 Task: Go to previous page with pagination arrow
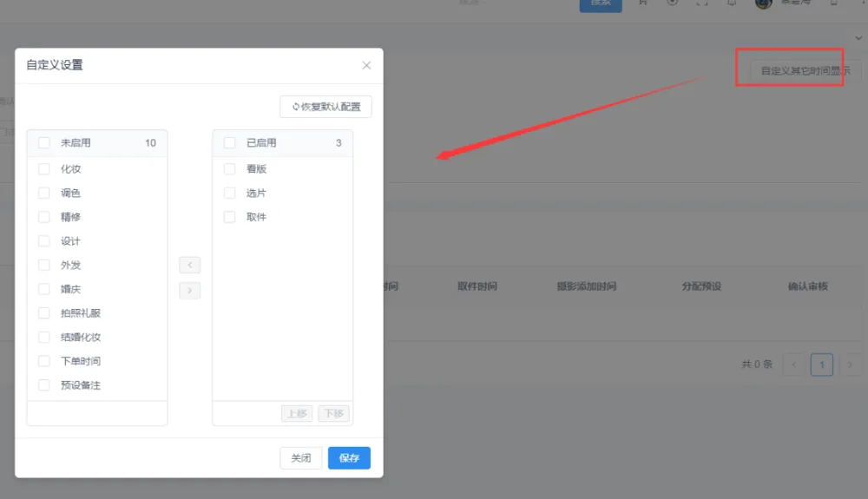(793, 364)
